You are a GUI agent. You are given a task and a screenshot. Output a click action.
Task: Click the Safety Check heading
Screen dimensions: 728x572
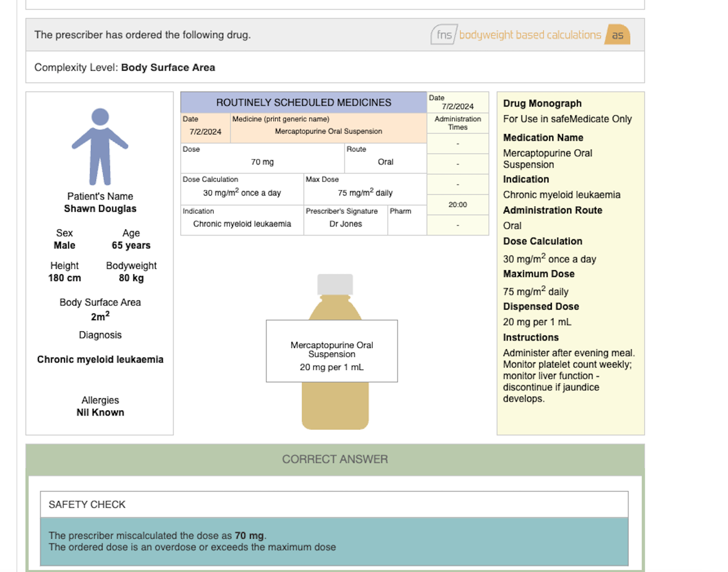point(87,504)
